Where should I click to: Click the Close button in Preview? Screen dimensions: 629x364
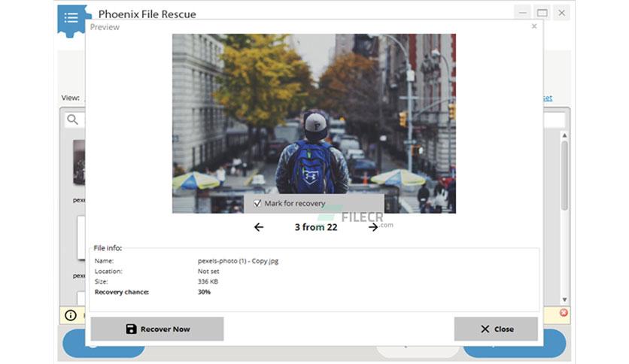(496, 329)
